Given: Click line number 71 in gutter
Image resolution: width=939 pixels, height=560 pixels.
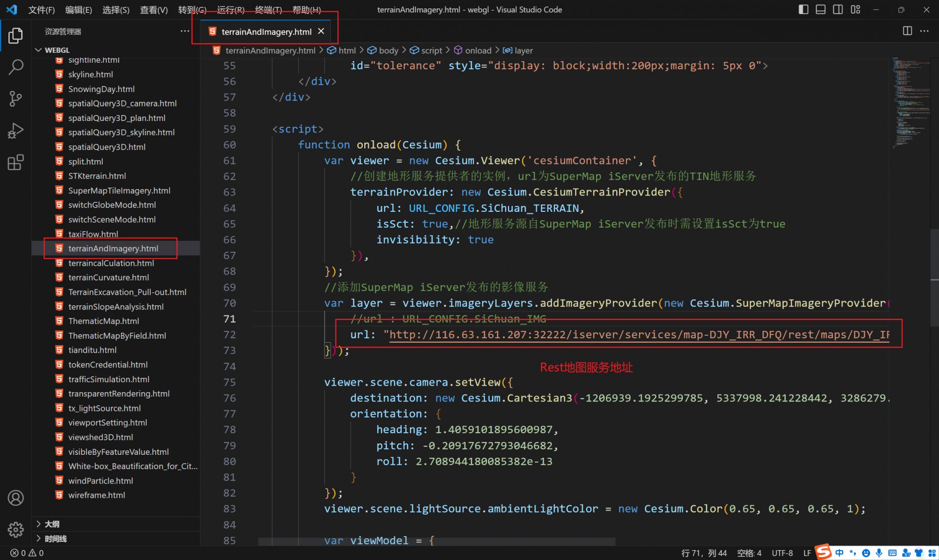Looking at the screenshot, I should point(229,319).
